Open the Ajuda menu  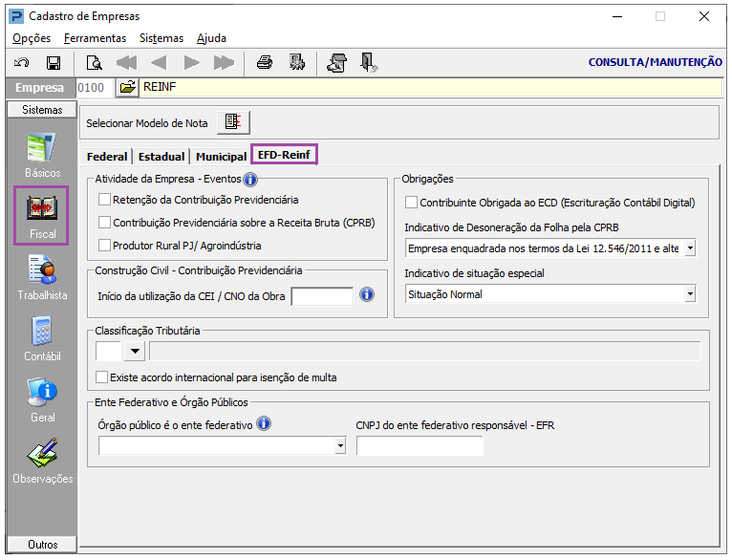pos(211,38)
